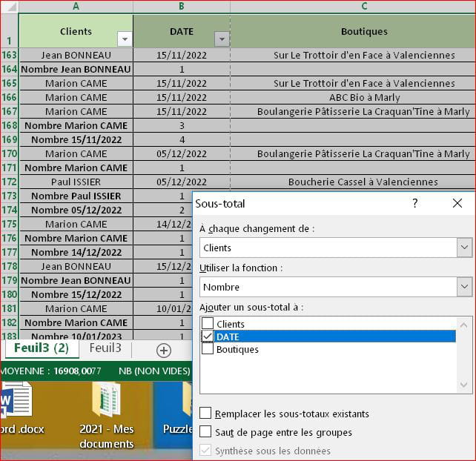
Task: Click the 'Nombre Paul ISSIER' cell
Action: pyautogui.click(x=76, y=196)
